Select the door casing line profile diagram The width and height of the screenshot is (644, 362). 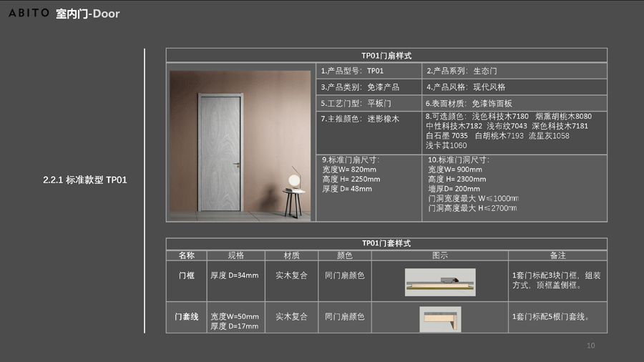point(439,318)
